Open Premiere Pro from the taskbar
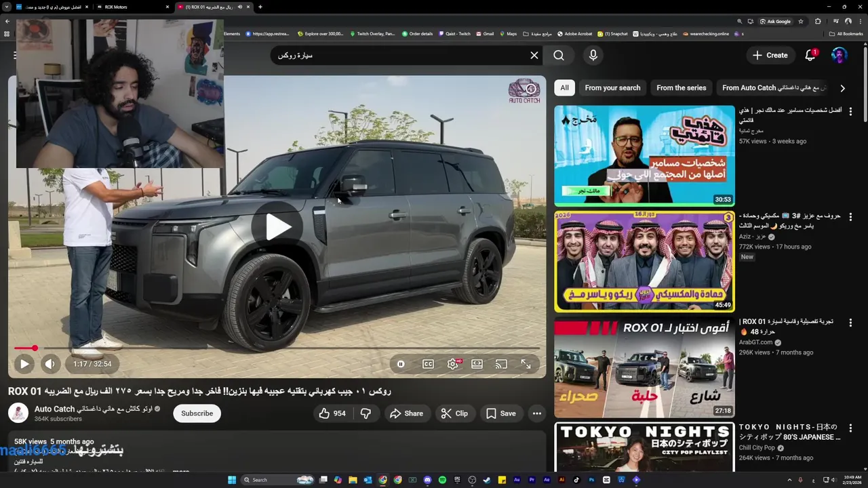Image resolution: width=868 pixels, height=488 pixels. click(532, 480)
